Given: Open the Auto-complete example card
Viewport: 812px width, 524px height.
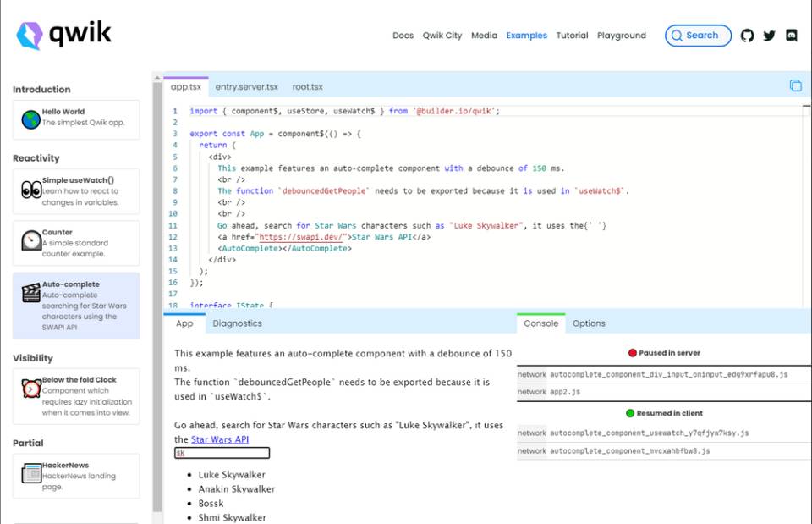Looking at the screenshot, I should [76, 306].
